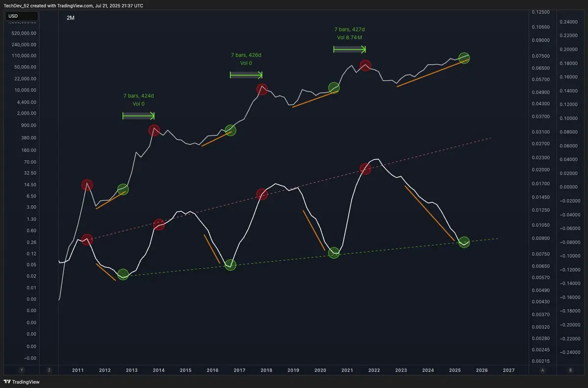Click the 2017 year label on time axis

tap(239, 370)
